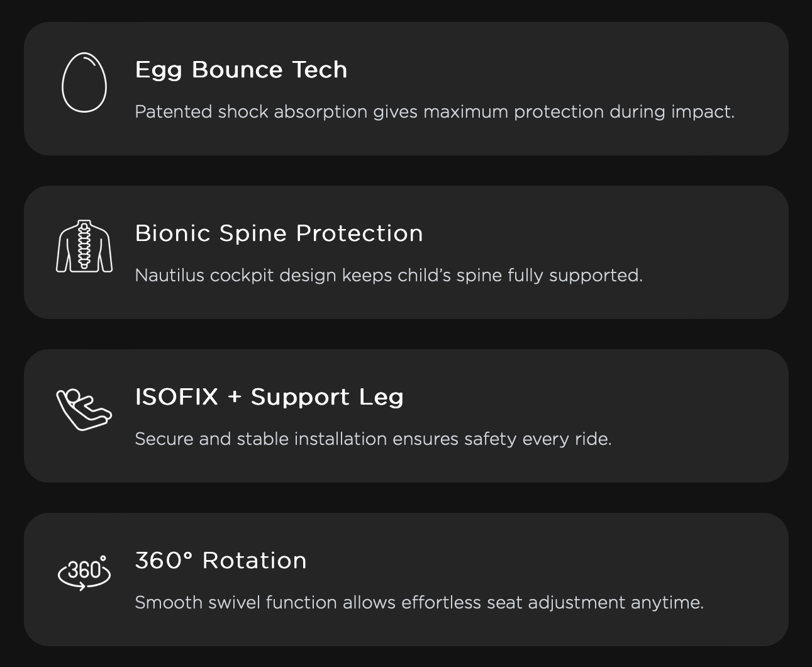Click the patented shock absorption description
This screenshot has width=812, height=667.
435,111
